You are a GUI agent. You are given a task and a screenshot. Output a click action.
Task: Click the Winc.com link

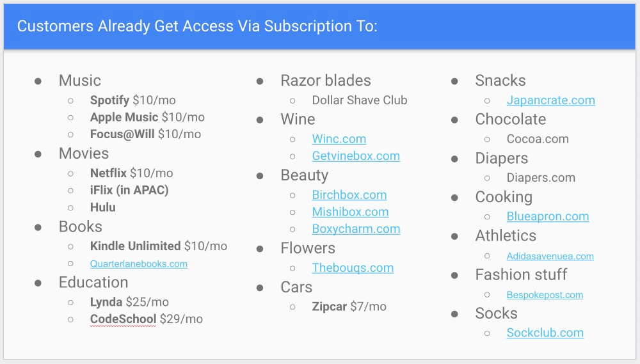point(339,139)
